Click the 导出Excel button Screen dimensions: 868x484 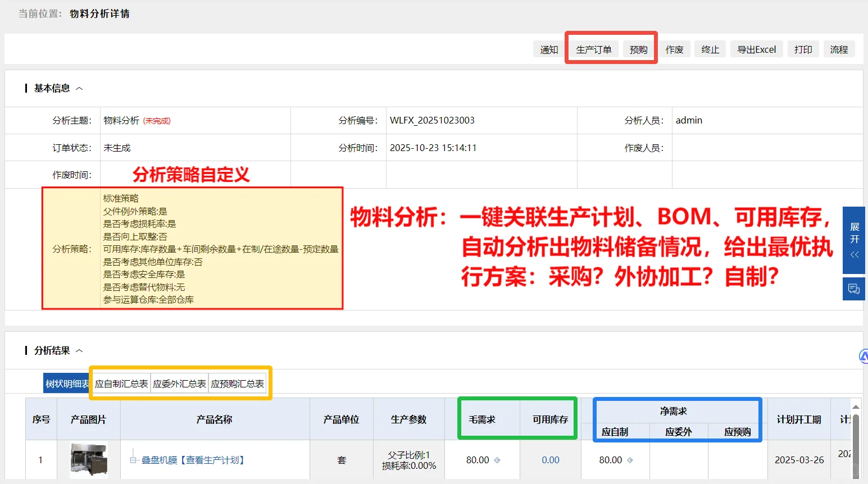tap(756, 49)
